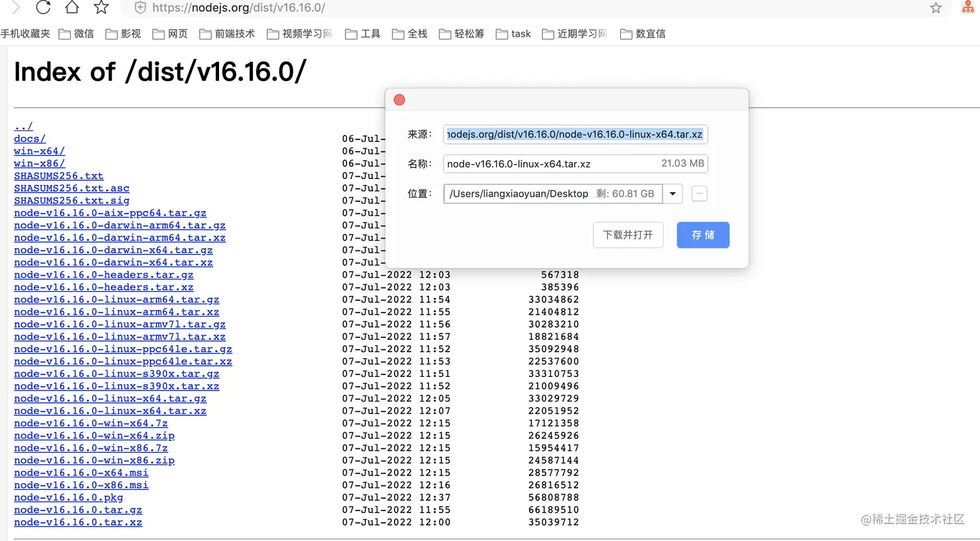This screenshot has height=541, width=980.
Task: Click the 存储 save button
Action: pos(703,235)
